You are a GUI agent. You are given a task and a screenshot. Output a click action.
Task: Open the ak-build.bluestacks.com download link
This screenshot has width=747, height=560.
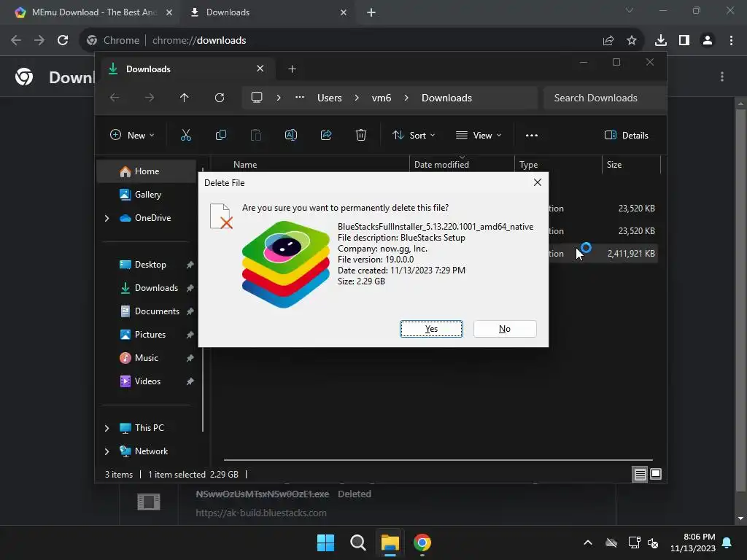click(x=261, y=513)
